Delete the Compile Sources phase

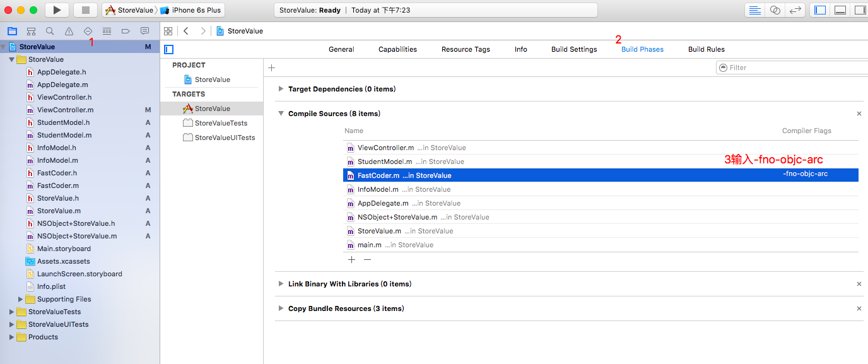[x=859, y=114]
